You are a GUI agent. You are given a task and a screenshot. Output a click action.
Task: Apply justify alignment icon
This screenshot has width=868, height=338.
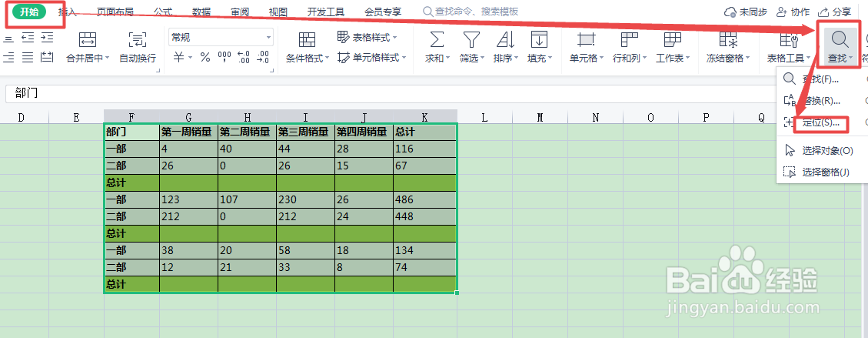[28, 57]
